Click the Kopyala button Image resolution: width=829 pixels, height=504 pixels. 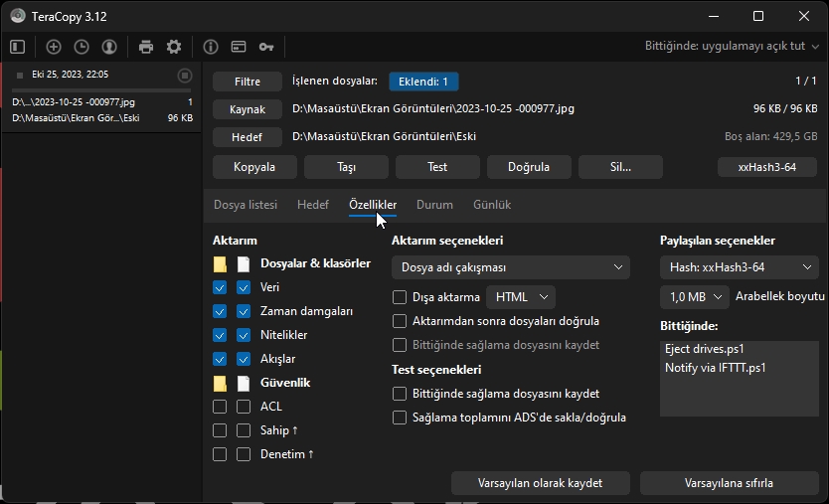254,167
